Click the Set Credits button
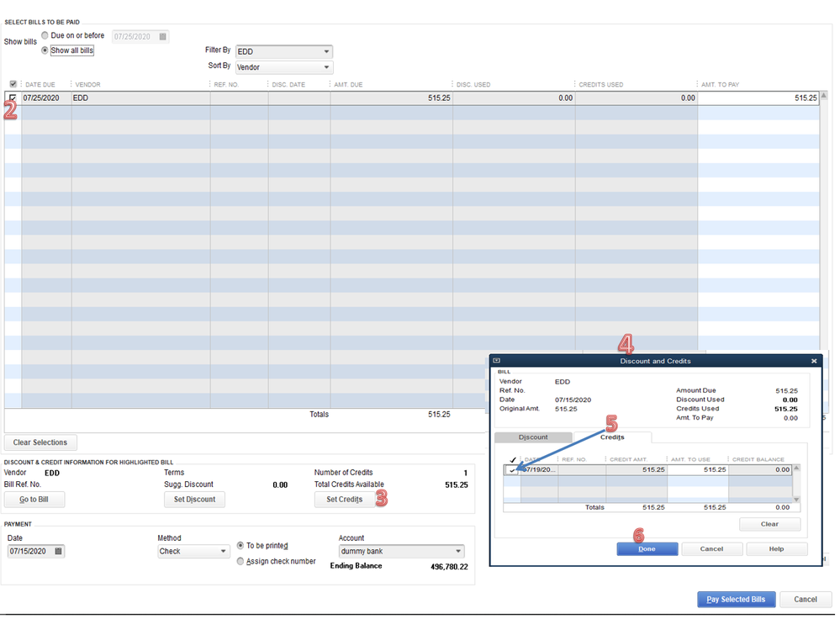 click(345, 500)
